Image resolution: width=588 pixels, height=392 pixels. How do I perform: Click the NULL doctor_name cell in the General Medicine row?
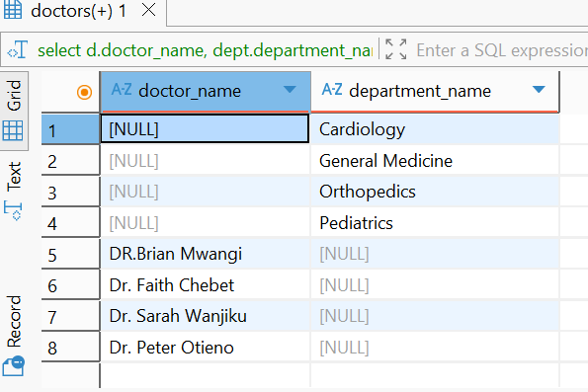point(206,160)
